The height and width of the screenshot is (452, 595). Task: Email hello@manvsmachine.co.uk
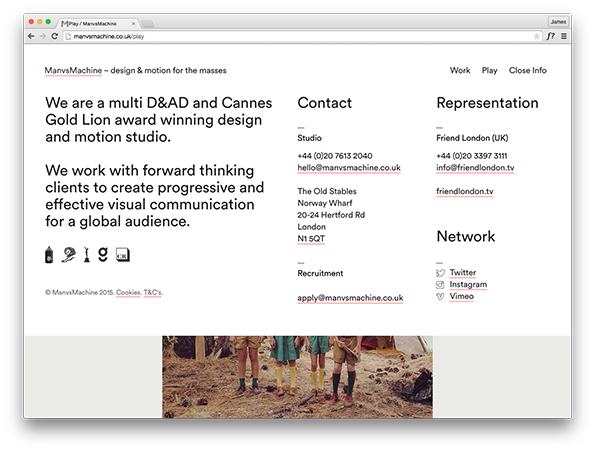(x=349, y=168)
